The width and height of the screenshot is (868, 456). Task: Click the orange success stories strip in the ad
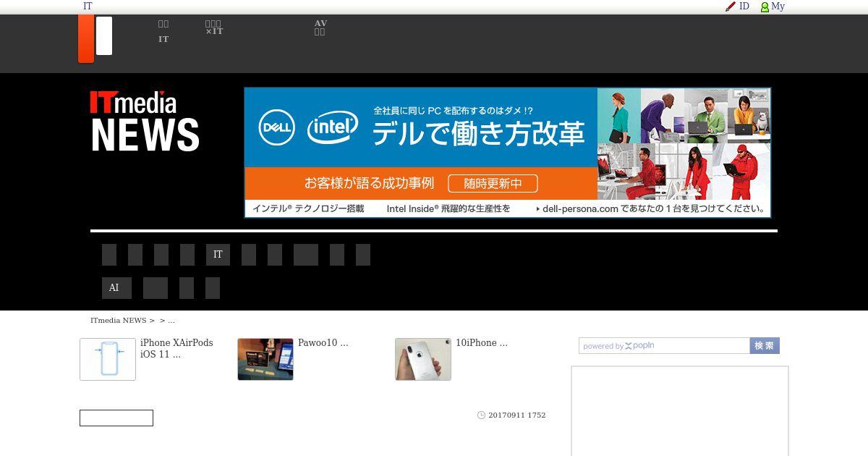point(421,184)
